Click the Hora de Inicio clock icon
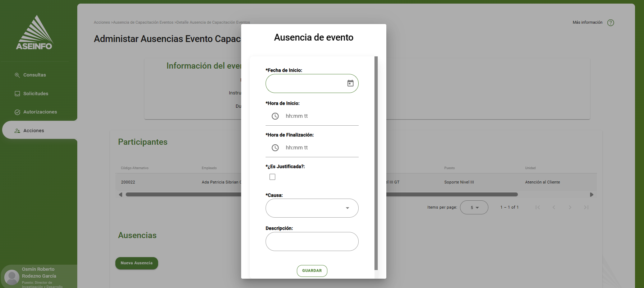The image size is (644, 288). click(x=275, y=116)
